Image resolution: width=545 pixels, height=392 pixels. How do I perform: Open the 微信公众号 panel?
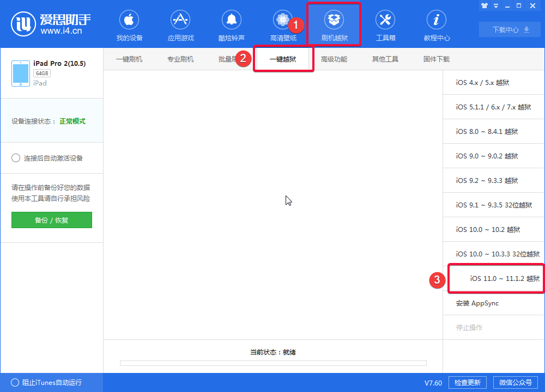click(516, 382)
